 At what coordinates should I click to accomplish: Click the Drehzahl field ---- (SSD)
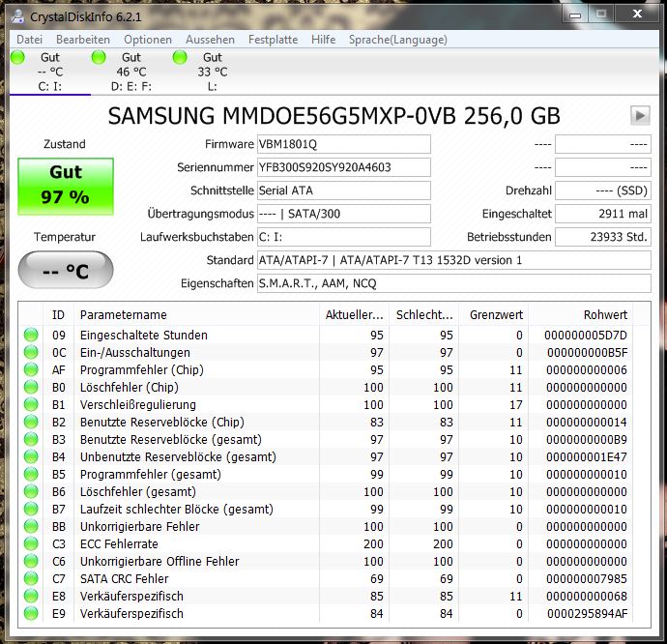603,190
